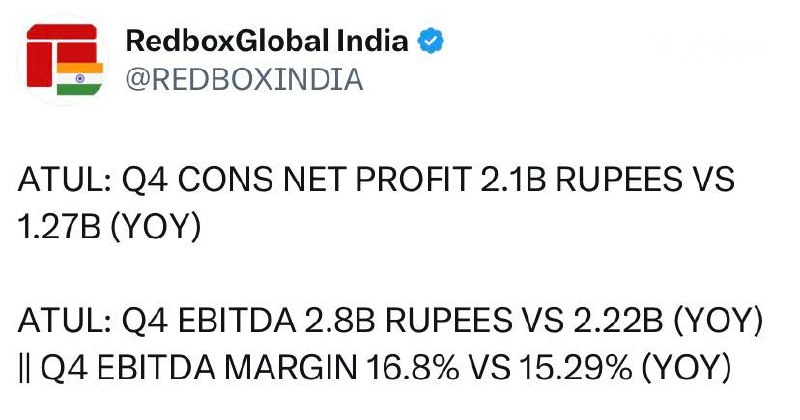800x420 pixels.
Task: Open the RedboxGlobal India display name
Action: [267, 42]
